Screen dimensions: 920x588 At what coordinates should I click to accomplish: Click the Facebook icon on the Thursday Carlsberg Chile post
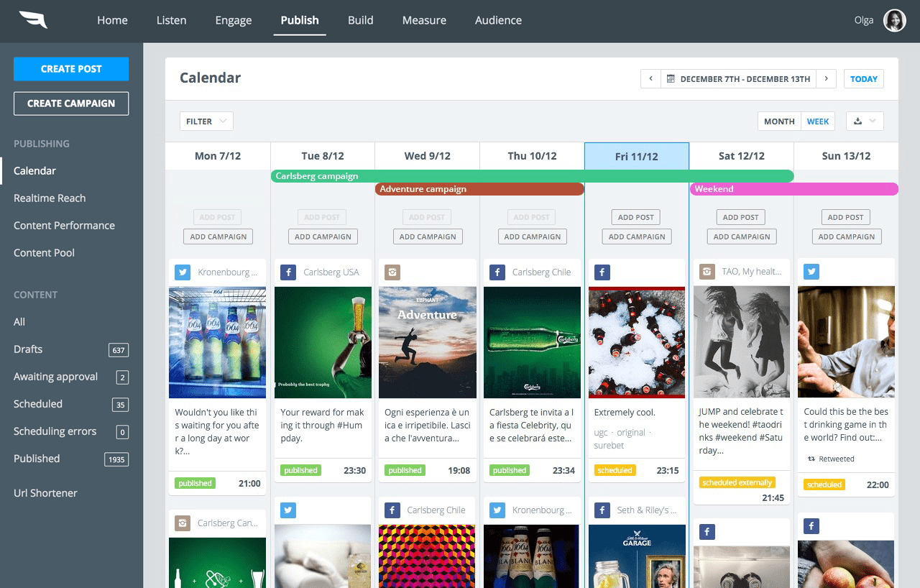[x=497, y=272]
